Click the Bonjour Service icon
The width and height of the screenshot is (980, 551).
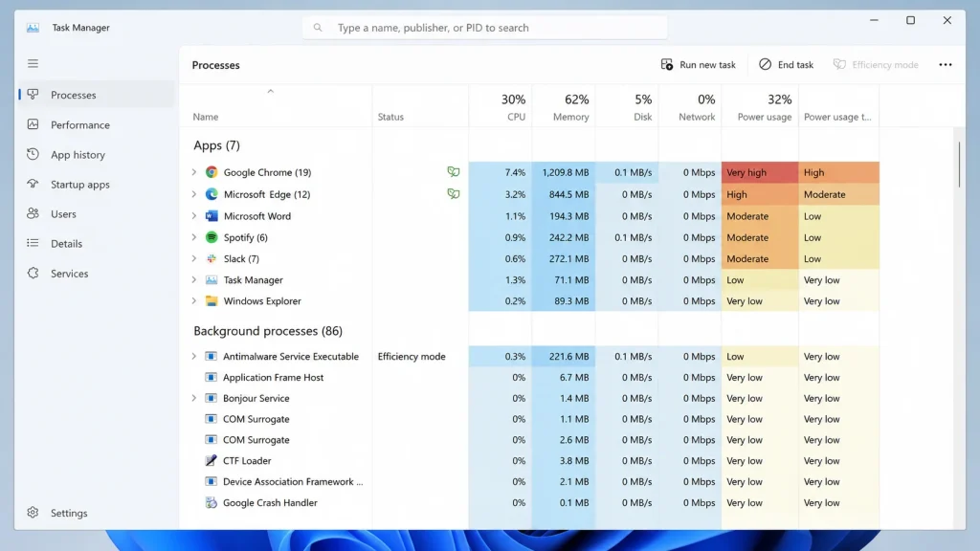point(211,398)
